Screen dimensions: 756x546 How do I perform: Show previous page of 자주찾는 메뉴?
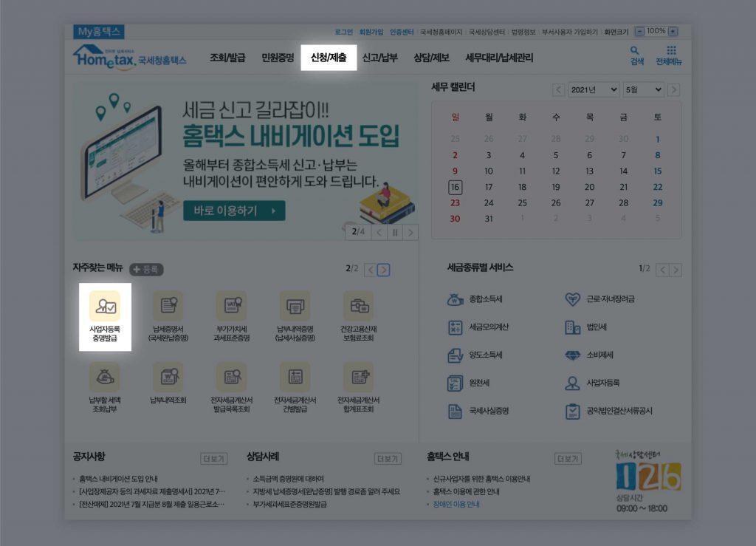click(371, 270)
